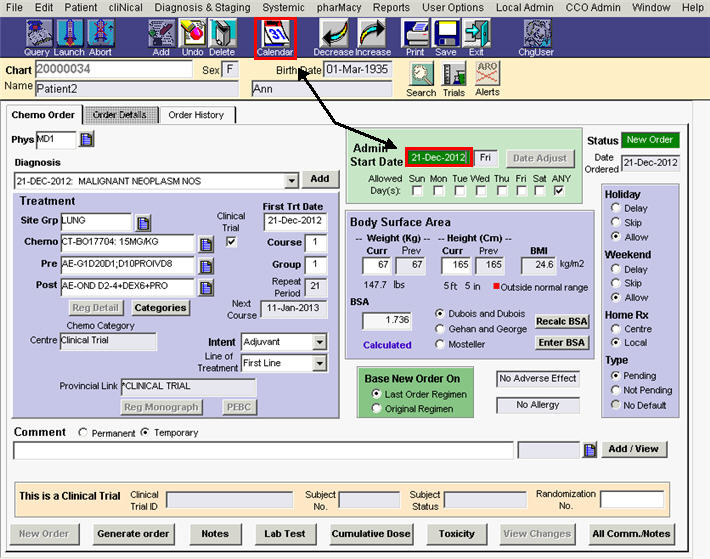Click the Add / View comment button
The height and width of the screenshot is (559, 710).
[x=633, y=449]
